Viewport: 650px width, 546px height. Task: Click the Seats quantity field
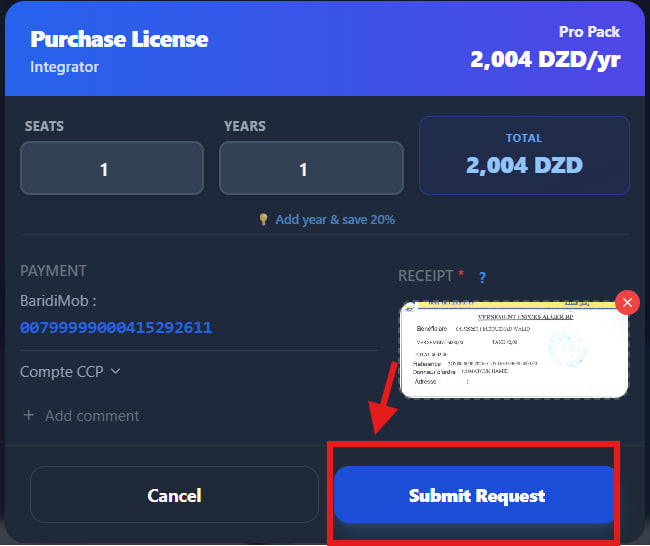coord(111,169)
